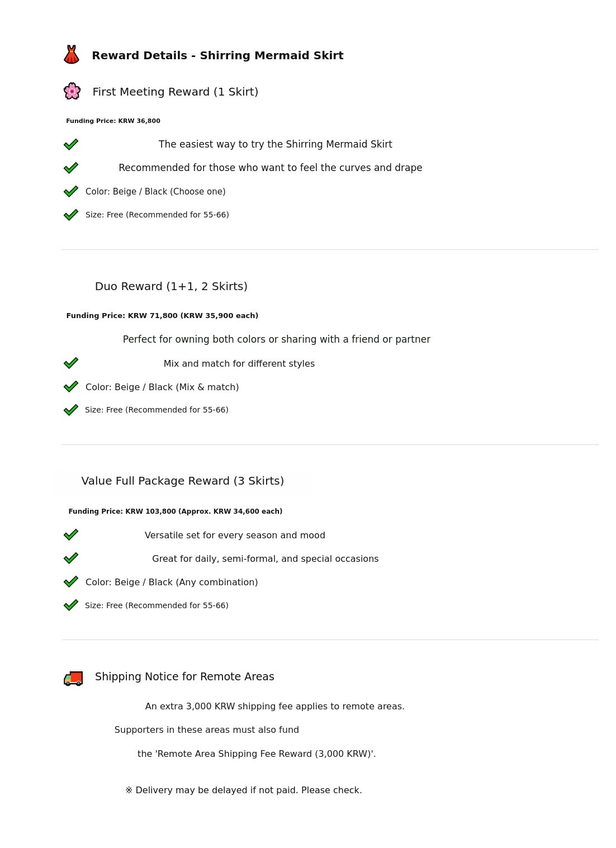Click checkmark beside 'The easiest way to try'
The height and width of the screenshot is (848, 616).
(x=71, y=144)
